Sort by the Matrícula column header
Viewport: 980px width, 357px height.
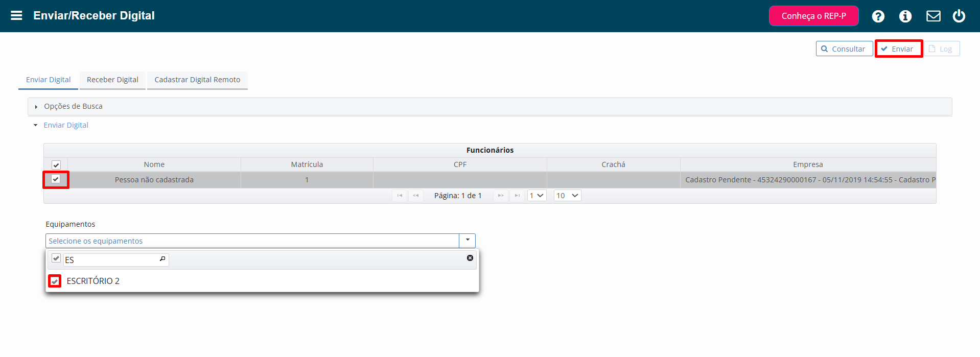pos(307,164)
